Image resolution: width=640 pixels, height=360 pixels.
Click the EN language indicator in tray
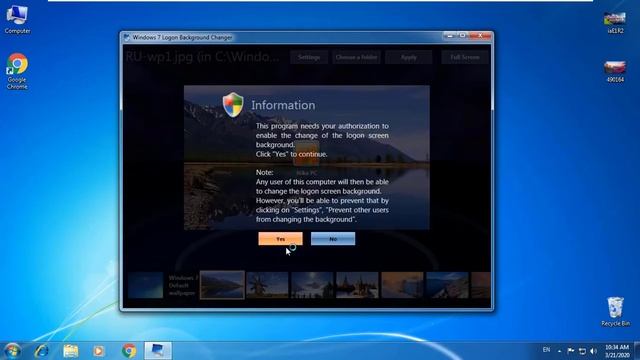pos(547,350)
